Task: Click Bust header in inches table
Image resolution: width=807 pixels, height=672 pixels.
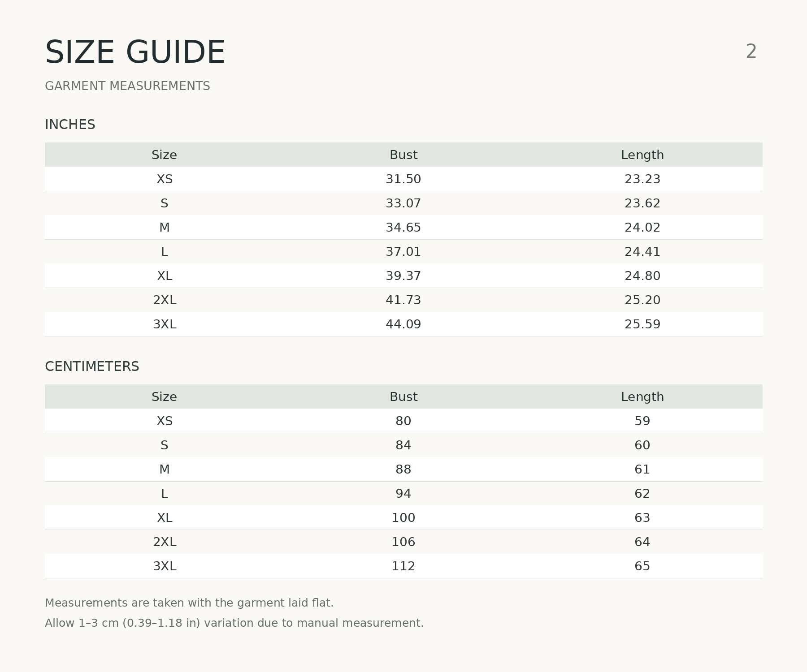Action: [x=403, y=155]
